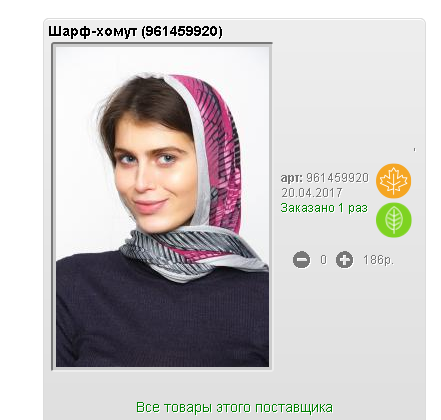Decrease quantity with the minus icon

[x=301, y=260]
